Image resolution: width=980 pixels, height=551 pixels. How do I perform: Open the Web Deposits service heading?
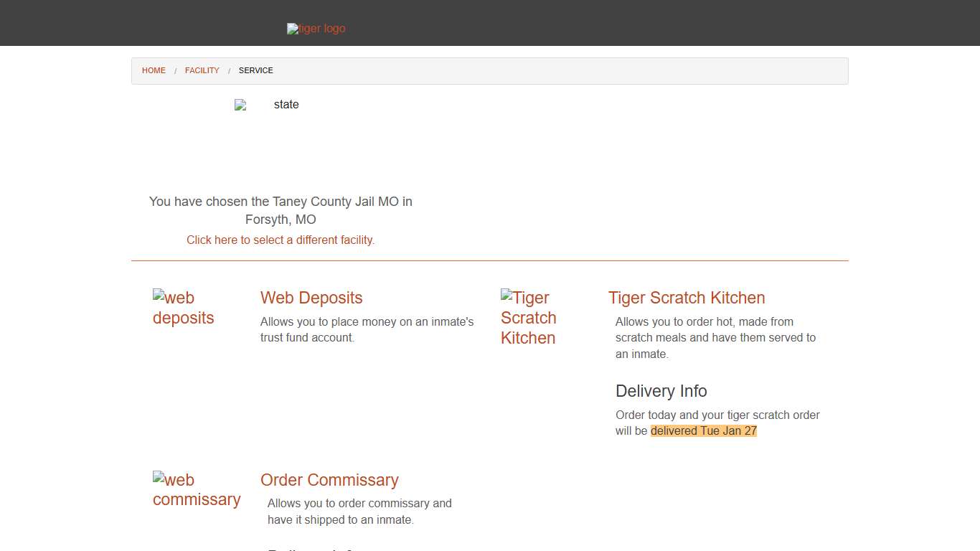coord(311,298)
